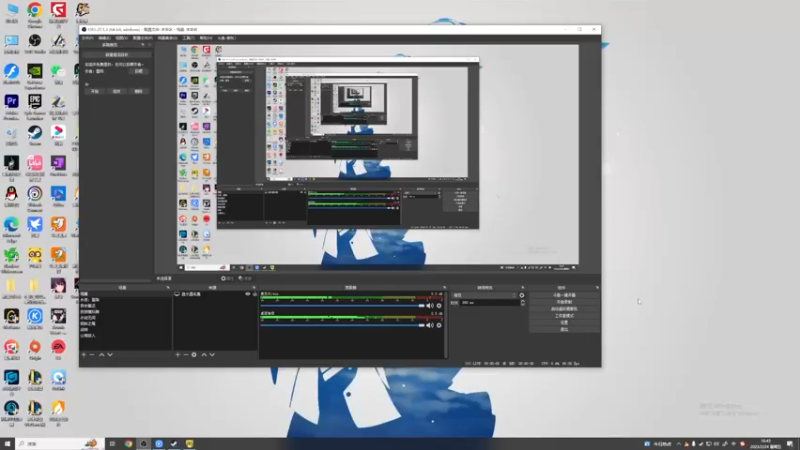Adjust transition duration stepper arrows

tap(522, 303)
